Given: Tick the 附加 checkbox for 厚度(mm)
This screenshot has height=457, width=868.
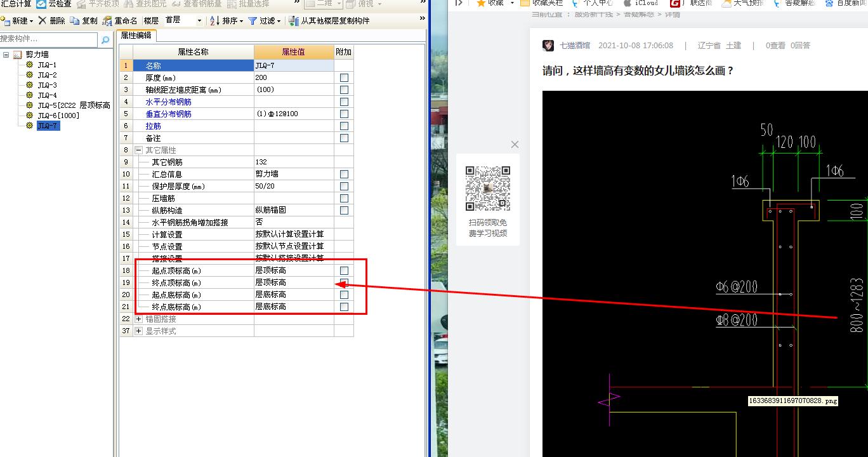Looking at the screenshot, I should (x=344, y=77).
